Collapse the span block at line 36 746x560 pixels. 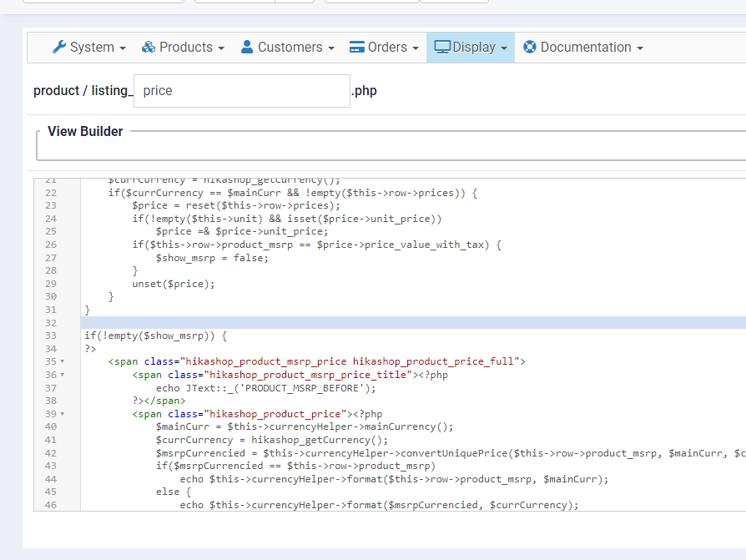pyautogui.click(x=63, y=375)
